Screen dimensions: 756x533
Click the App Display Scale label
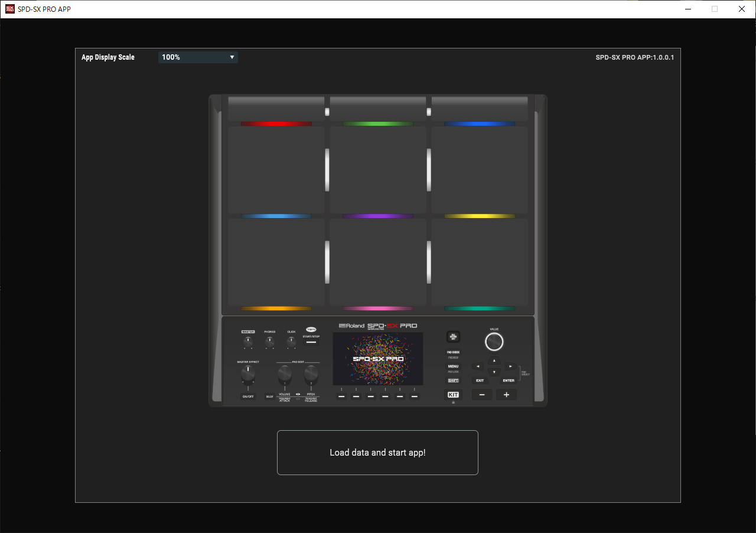(108, 57)
